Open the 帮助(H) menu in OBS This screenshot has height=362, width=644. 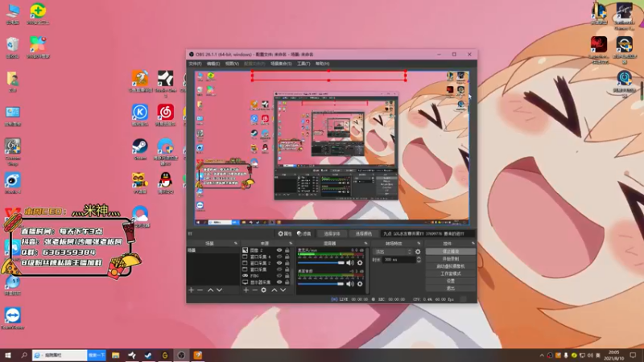click(x=323, y=64)
